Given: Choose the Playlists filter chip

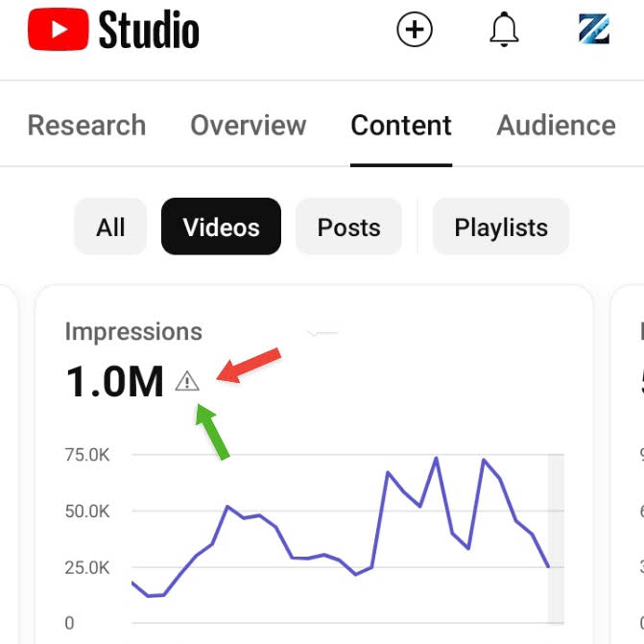Looking at the screenshot, I should point(501,227).
